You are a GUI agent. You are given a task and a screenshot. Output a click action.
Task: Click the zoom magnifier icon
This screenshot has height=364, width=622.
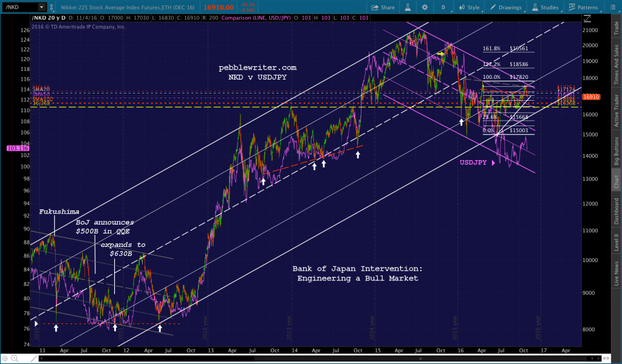click(15, 359)
